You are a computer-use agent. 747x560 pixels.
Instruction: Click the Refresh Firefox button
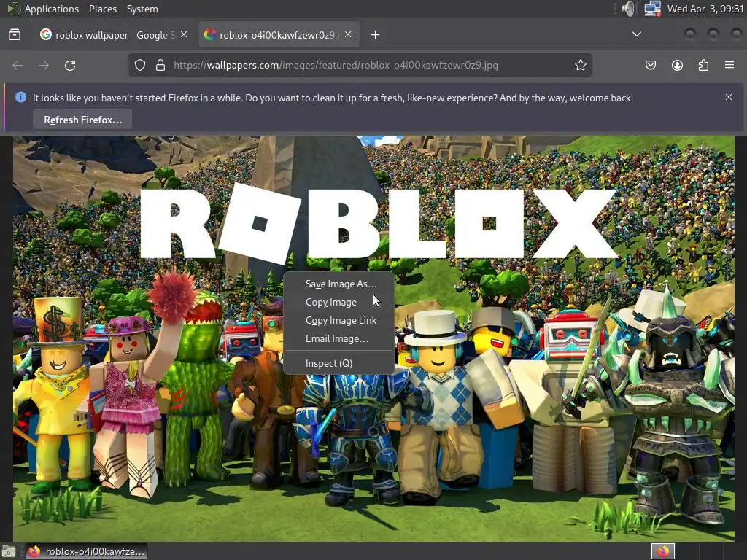point(82,120)
